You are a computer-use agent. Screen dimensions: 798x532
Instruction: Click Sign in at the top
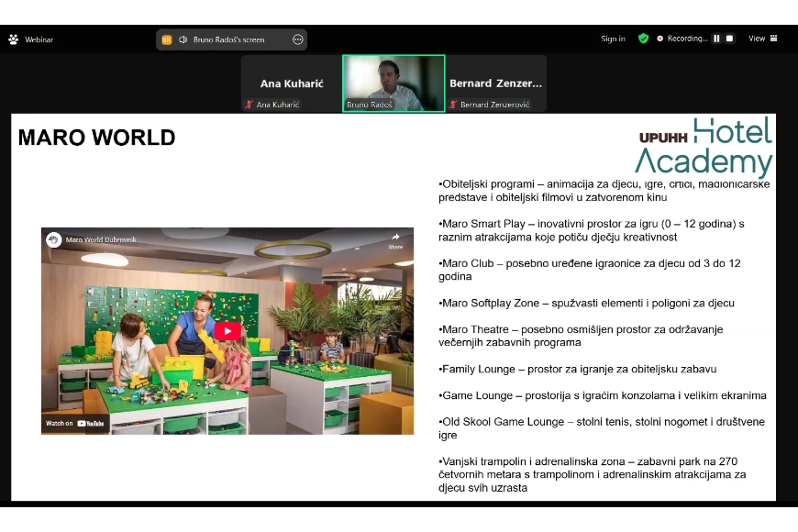[613, 39]
